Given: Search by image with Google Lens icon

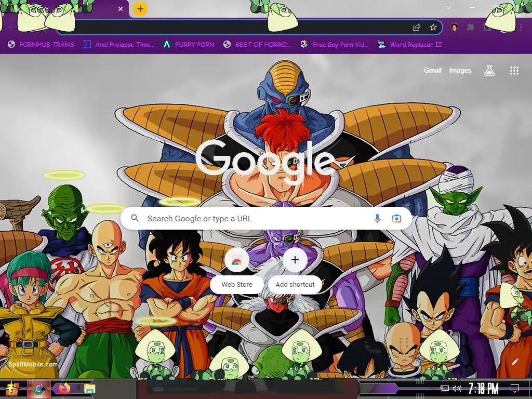Looking at the screenshot, I should tap(396, 219).
